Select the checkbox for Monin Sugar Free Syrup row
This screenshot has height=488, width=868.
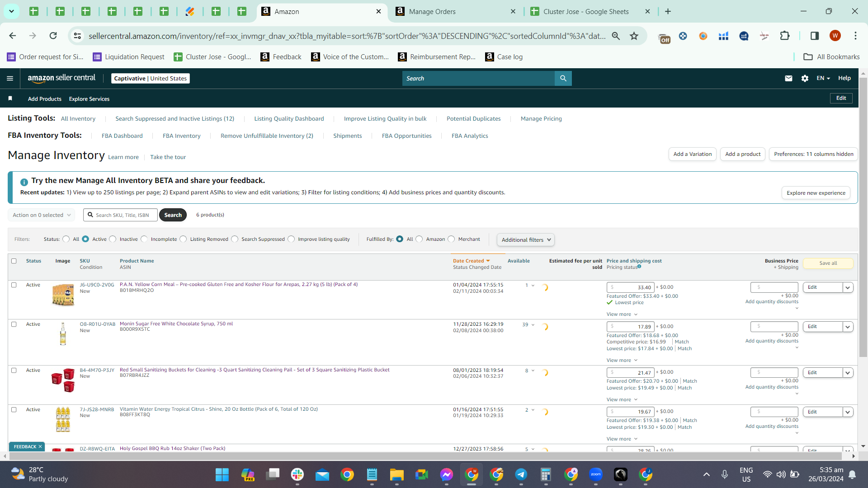coord(14,324)
